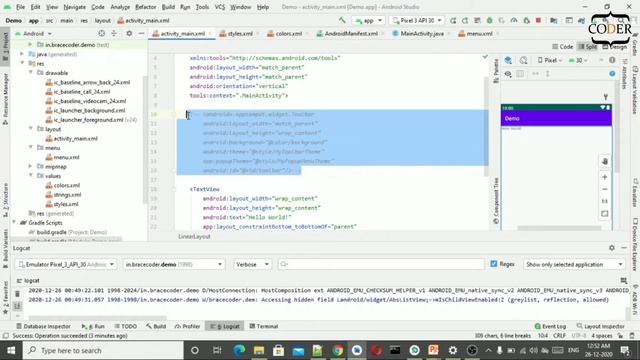This screenshot has height=360, width=640.
Task: Open the Profile app gauge icon
Action: click(513, 20)
